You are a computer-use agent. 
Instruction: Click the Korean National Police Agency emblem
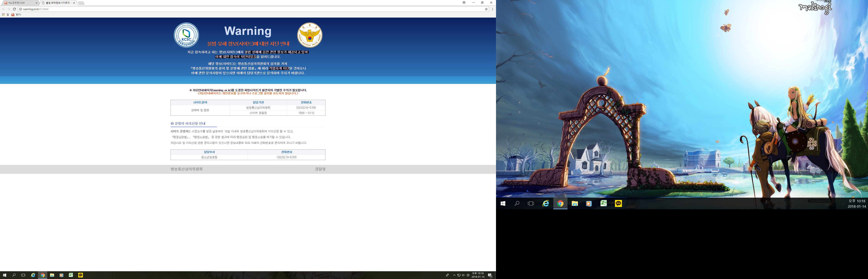pos(310,35)
